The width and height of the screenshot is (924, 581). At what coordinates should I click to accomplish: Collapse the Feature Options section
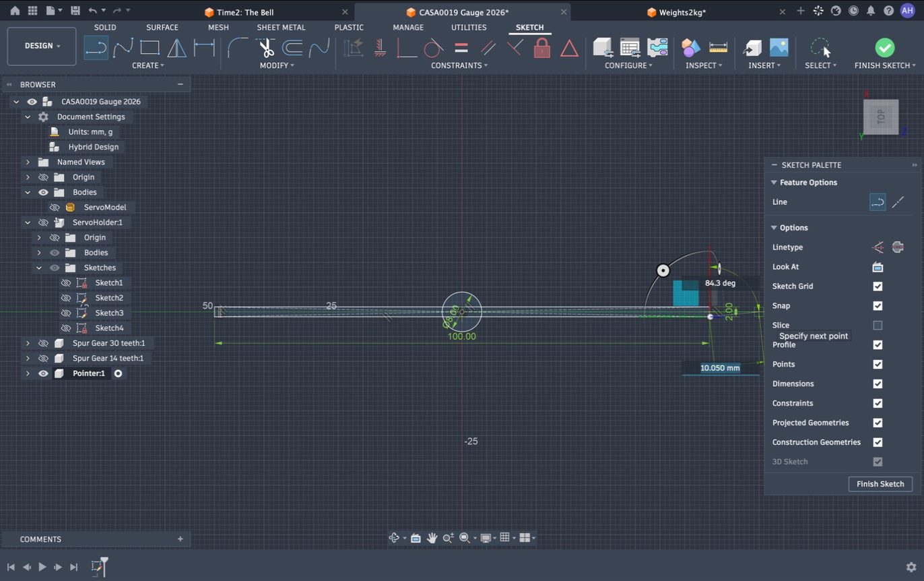pyautogui.click(x=774, y=183)
